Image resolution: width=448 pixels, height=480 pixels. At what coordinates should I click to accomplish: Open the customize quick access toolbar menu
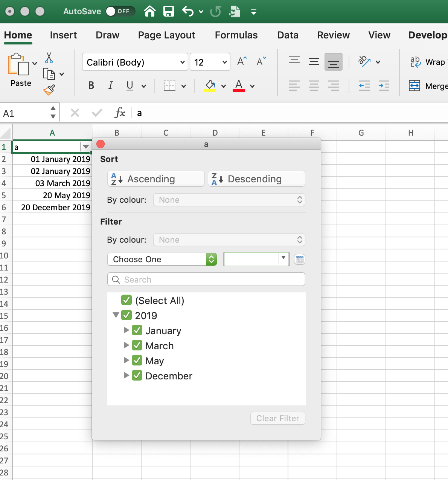(x=254, y=12)
